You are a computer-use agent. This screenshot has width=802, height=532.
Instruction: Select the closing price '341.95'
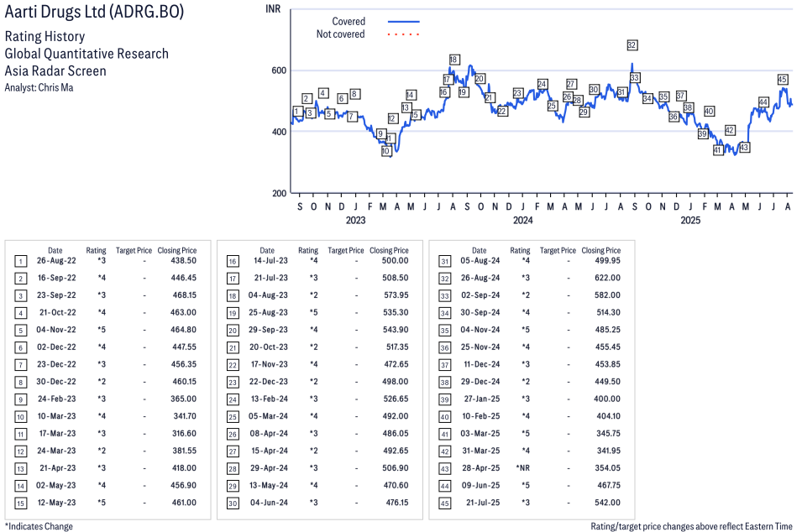(x=608, y=451)
